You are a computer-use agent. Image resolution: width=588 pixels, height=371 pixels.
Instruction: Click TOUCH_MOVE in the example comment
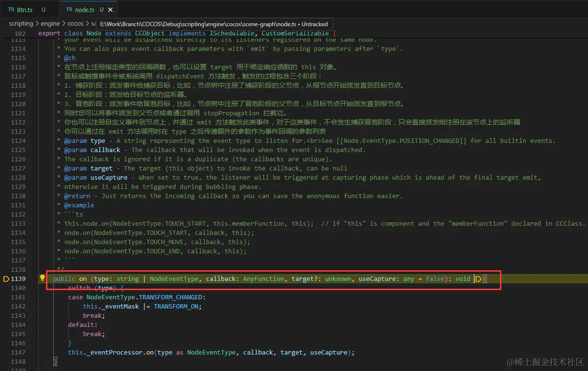(165, 242)
